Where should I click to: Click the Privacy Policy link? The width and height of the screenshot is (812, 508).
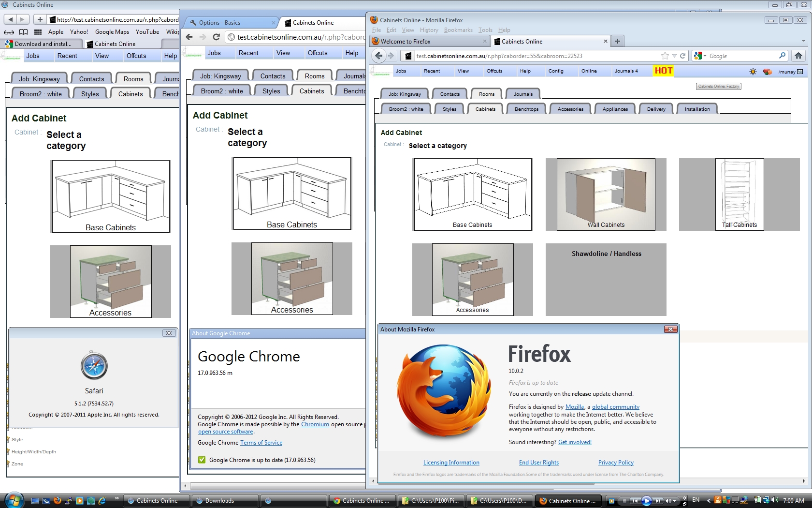click(616, 463)
